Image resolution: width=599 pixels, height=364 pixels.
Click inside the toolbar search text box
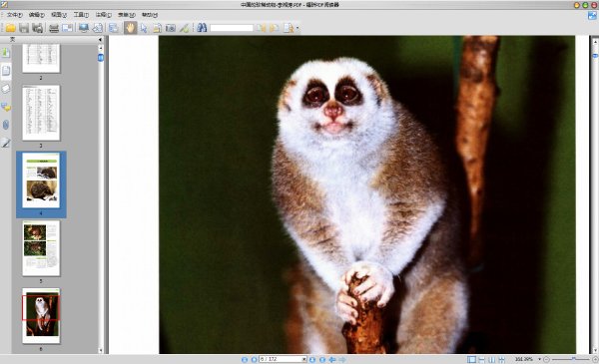pyautogui.click(x=232, y=28)
